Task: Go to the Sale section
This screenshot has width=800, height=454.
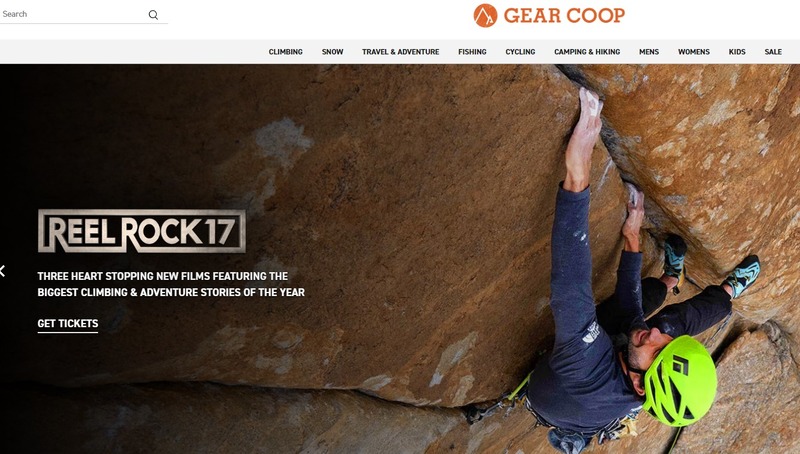Action: [x=773, y=52]
